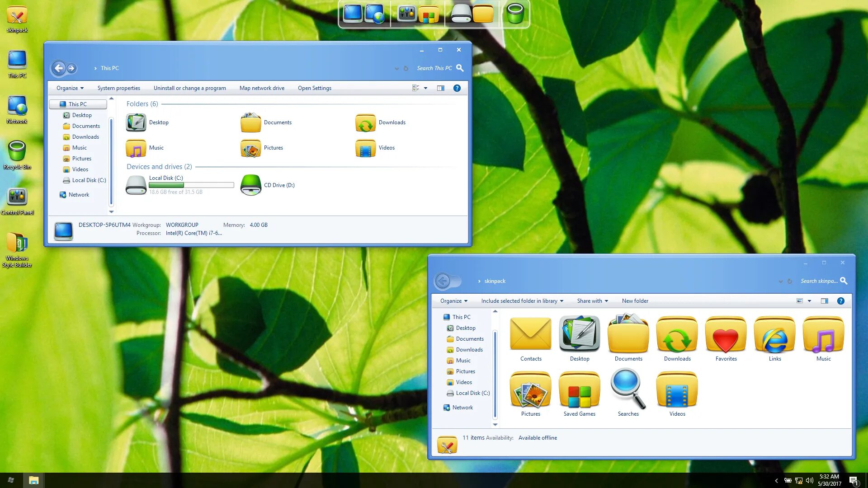Toggle preview pane in skinpack window
This screenshot has width=868, height=488.
tap(825, 301)
